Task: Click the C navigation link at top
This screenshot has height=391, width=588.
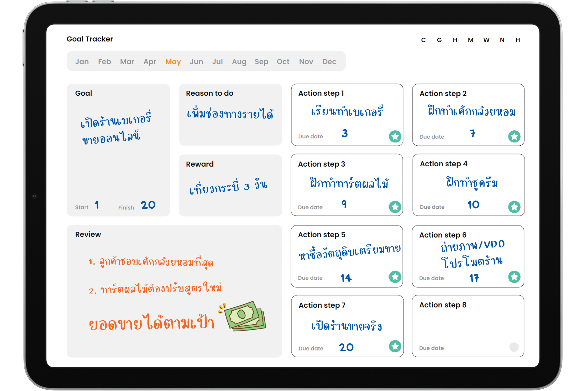Action: coord(423,40)
